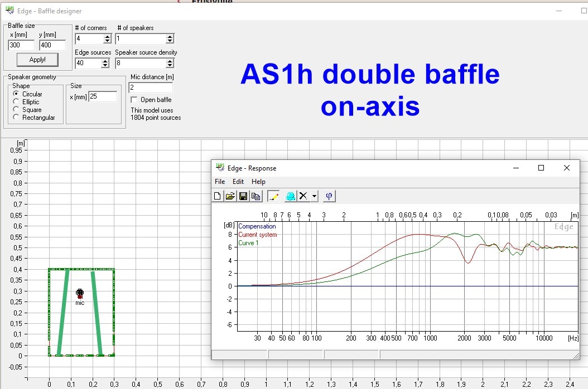Click the 'mic' label in baffle plot
The image size is (588, 389).
tap(80, 303)
